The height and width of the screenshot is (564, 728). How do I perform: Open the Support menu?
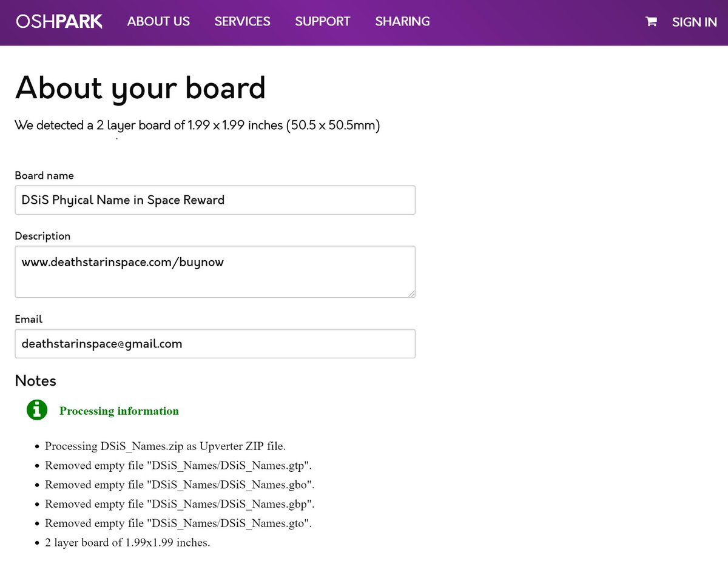click(x=323, y=21)
